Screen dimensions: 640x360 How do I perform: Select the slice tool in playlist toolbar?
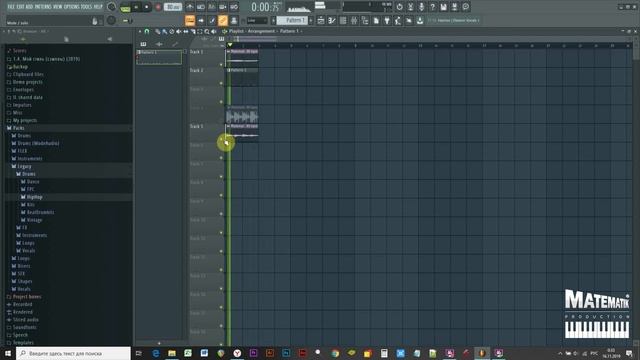(193, 31)
